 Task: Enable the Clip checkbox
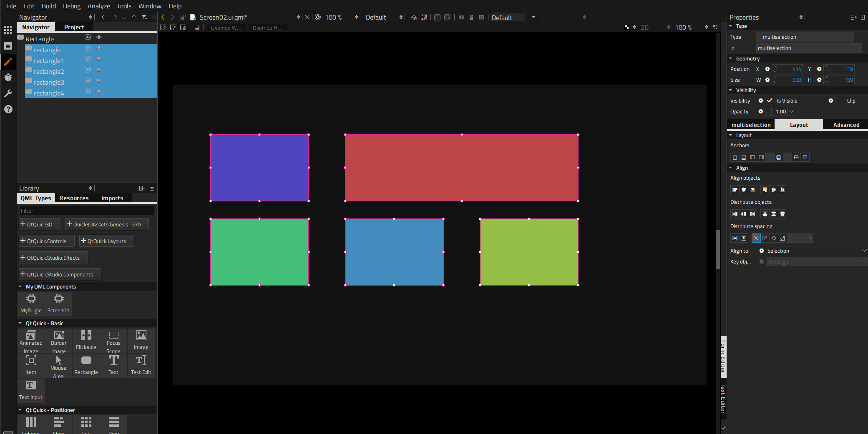point(840,100)
